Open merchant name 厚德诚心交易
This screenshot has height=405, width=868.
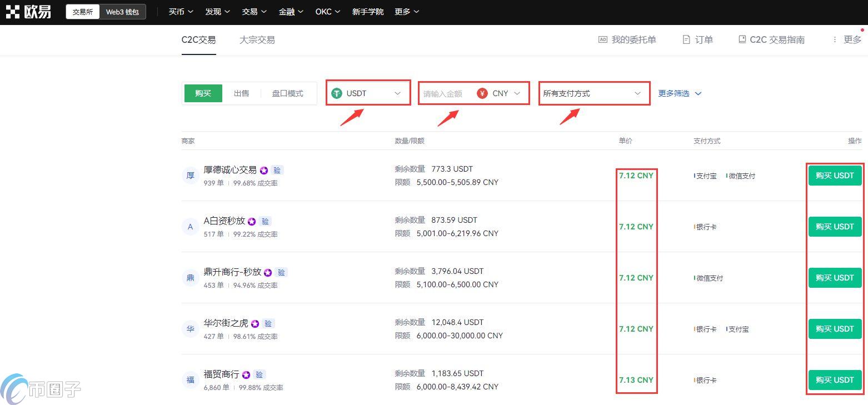(230, 170)
